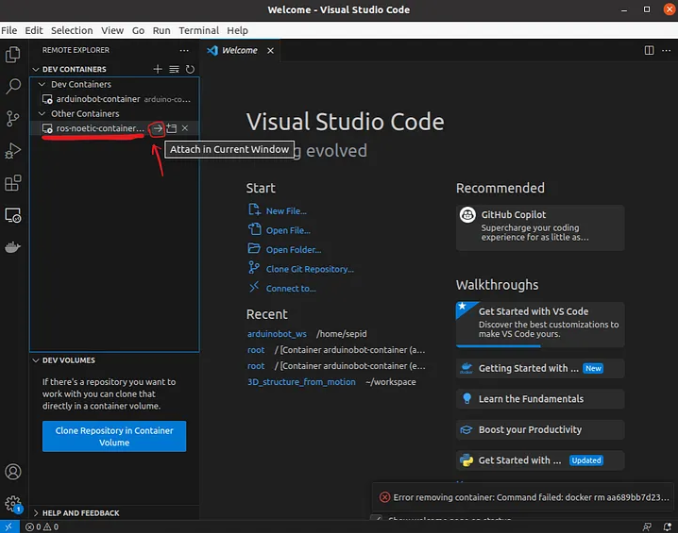Open the Extensions view icon

click(x=13, y=183)
